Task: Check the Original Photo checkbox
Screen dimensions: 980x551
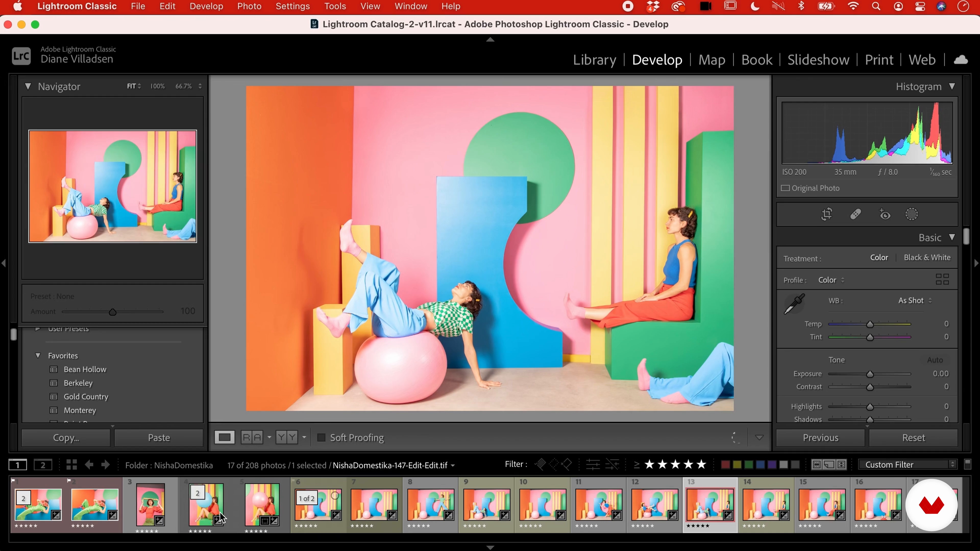Action: [x=785, y=188]
